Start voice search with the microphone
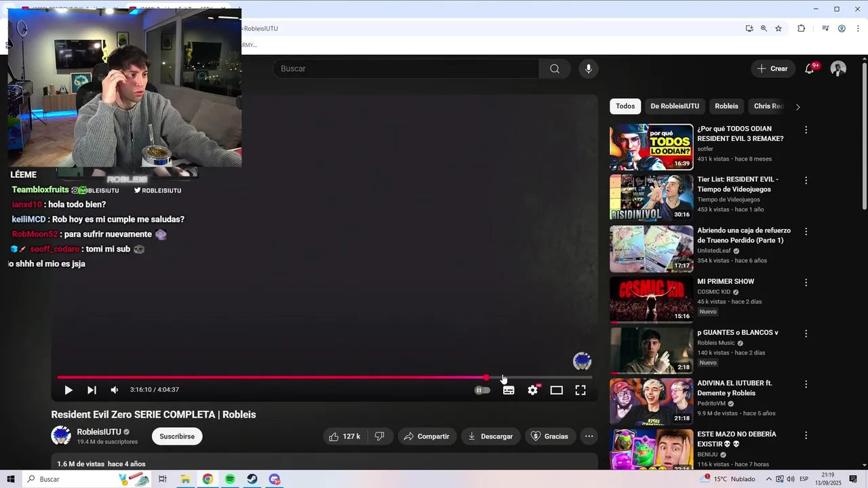 click(x=589, y=68)
